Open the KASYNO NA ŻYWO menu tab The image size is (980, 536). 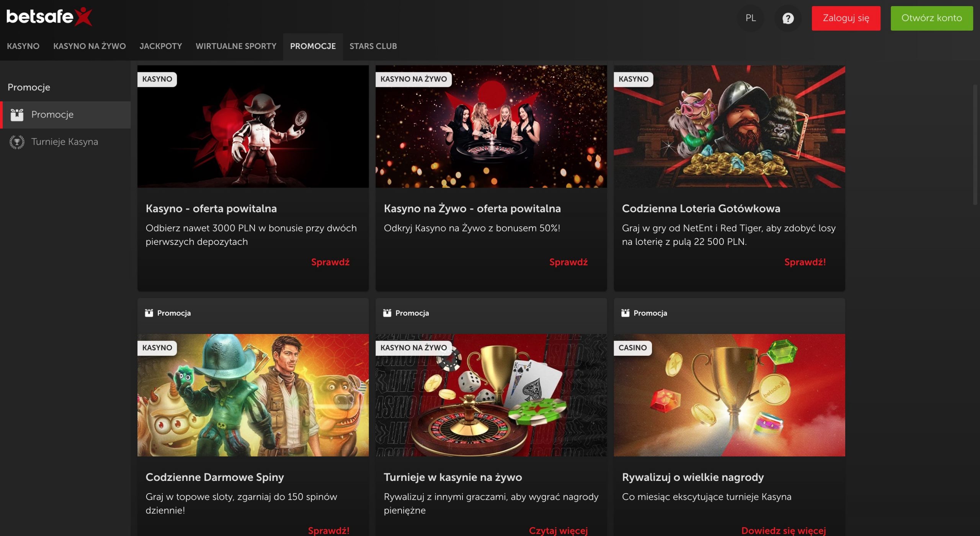(89, 46)
